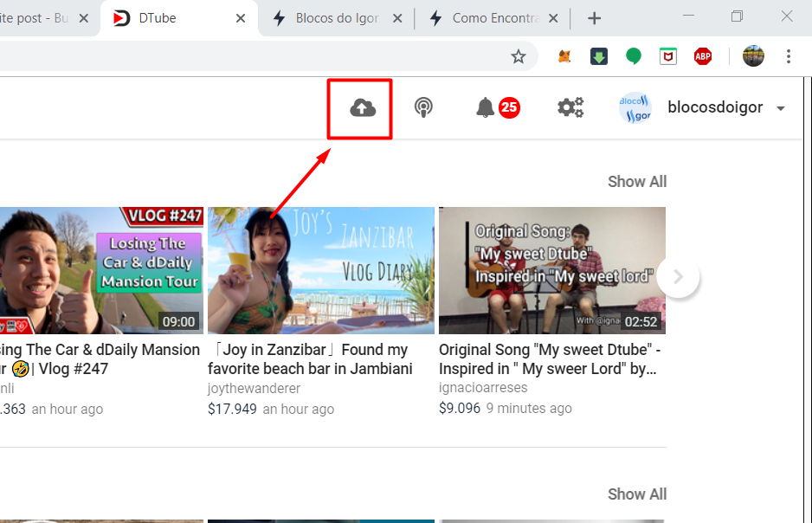
Task: Click the blocosdoigor profile avatar
Action: pos(635,108)
